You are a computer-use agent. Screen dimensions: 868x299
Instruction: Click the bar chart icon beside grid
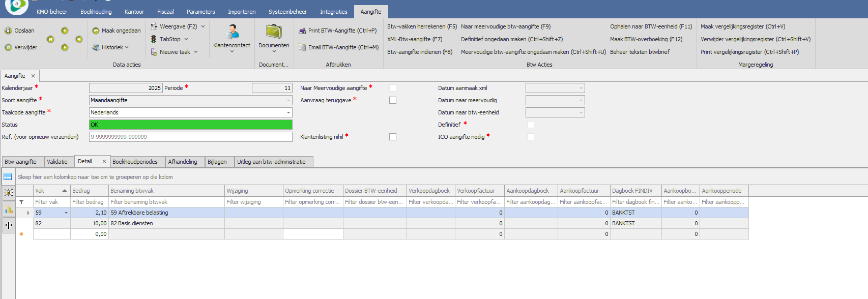[x=9, y=210]
